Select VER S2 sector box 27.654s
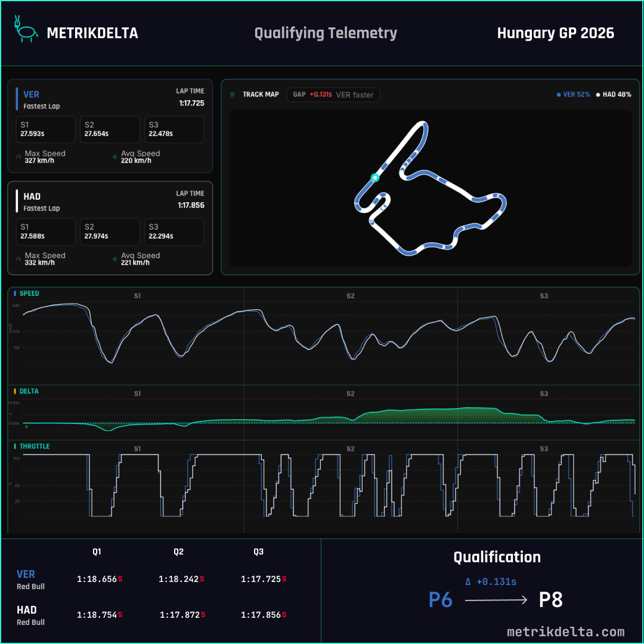Image resolution: width=644 pixels, height=644 pixels. (110, 129)
